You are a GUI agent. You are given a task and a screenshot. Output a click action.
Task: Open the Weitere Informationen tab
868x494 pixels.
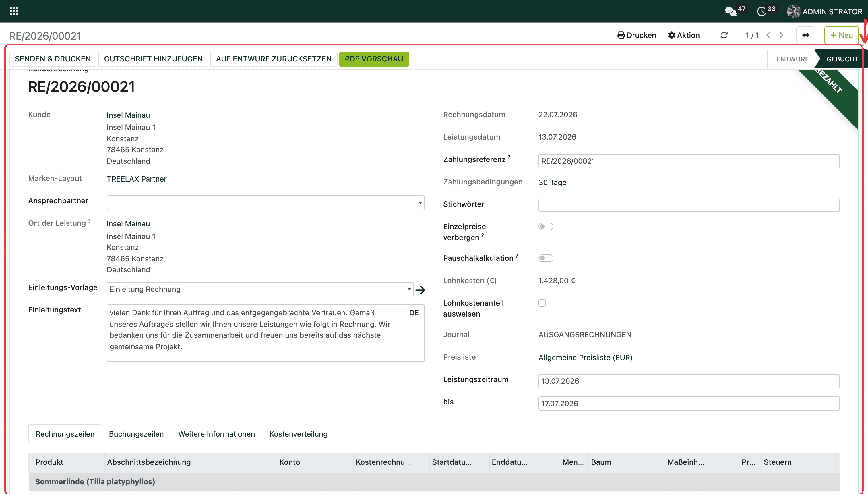pos(217,434)
